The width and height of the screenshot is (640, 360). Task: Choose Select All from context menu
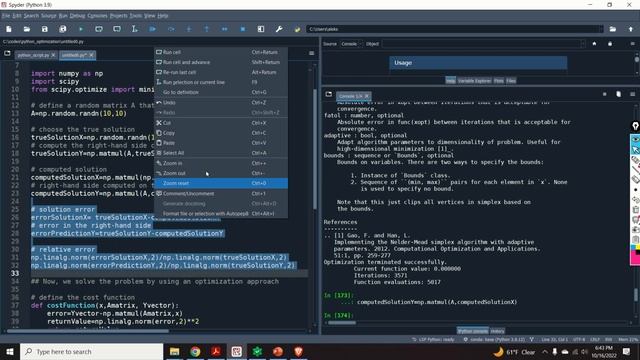pos(221,153)
